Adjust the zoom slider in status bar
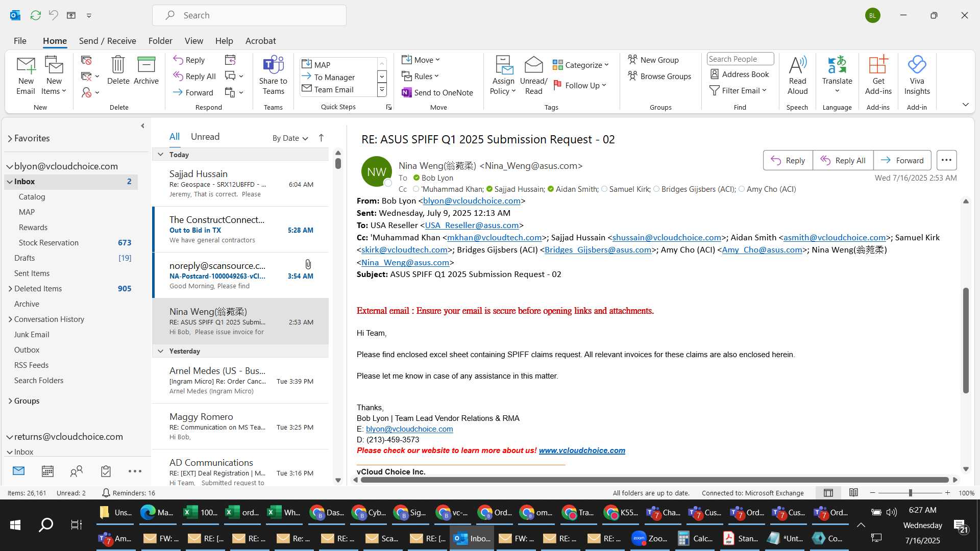The width and height of the screenshot is (980, 551). (x=910, y=493)
